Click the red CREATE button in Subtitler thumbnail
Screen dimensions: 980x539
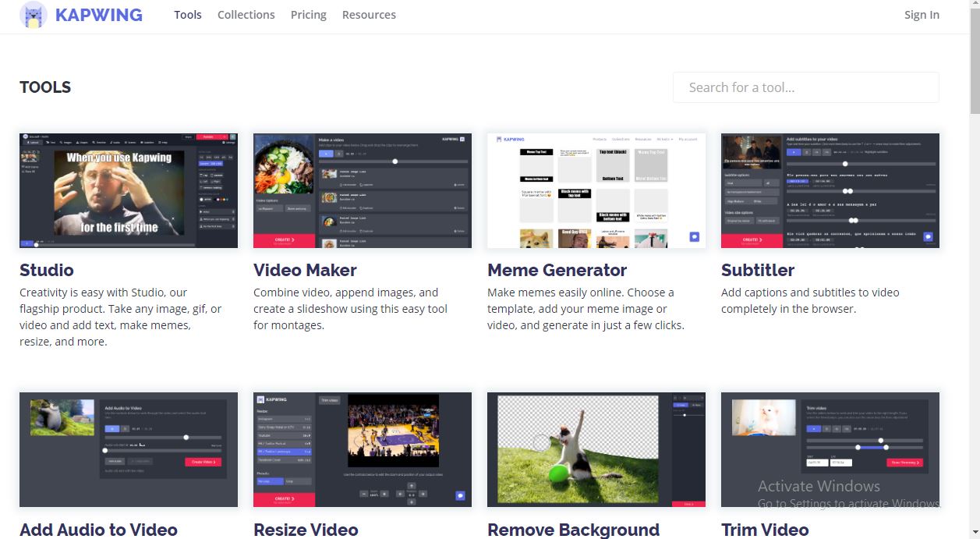click(x=752, y=240)
